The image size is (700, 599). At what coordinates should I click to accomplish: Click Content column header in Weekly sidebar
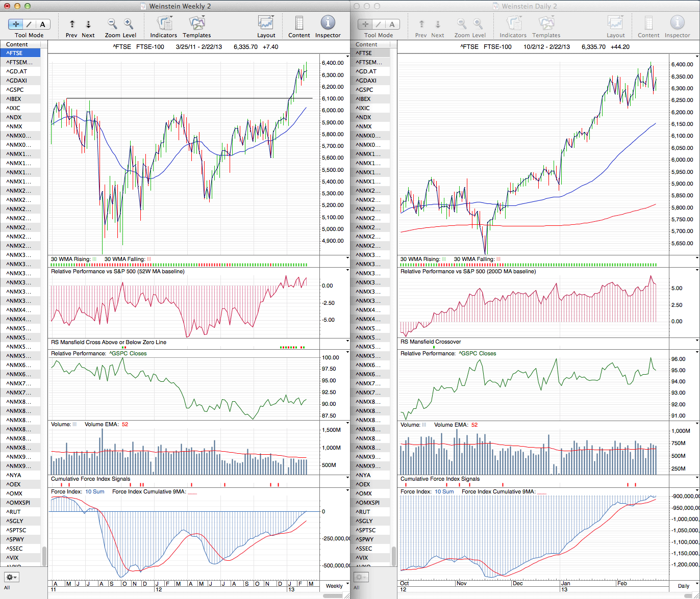(x=17, y=44)
